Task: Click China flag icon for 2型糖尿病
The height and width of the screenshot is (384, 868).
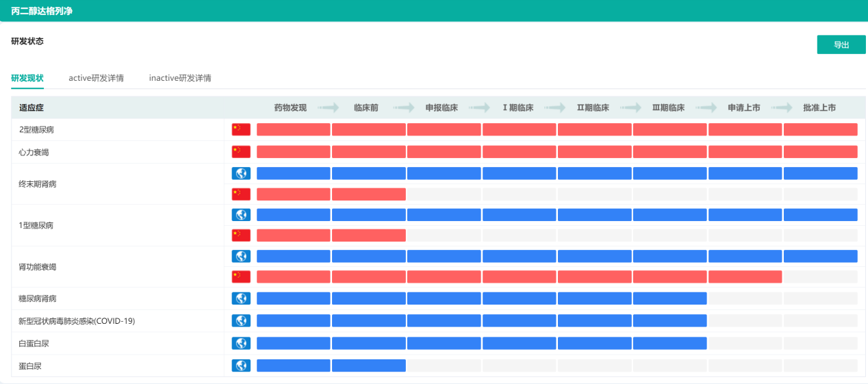Action: click(241, 129)
